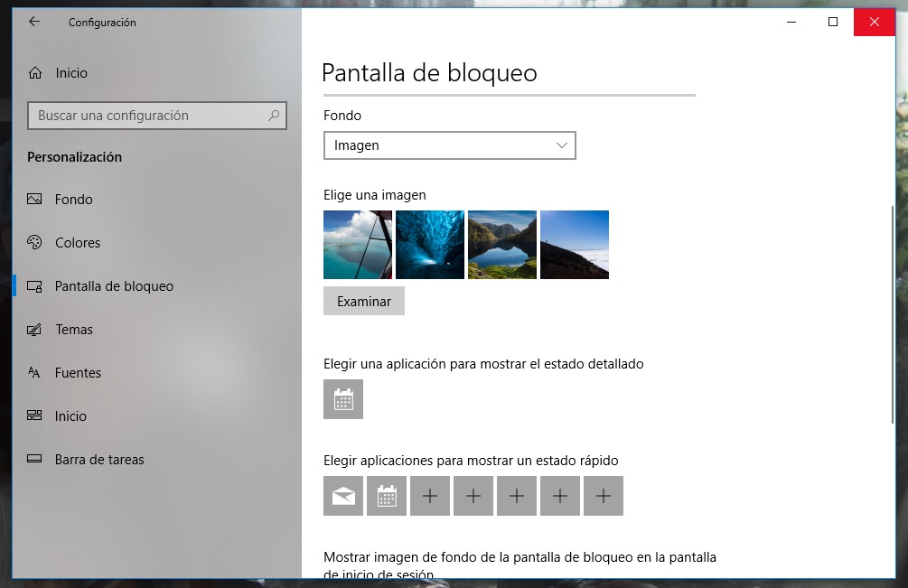Click the calendar icon for detailed status app
This screenshot has width=908, height=588.
[342, 398]
